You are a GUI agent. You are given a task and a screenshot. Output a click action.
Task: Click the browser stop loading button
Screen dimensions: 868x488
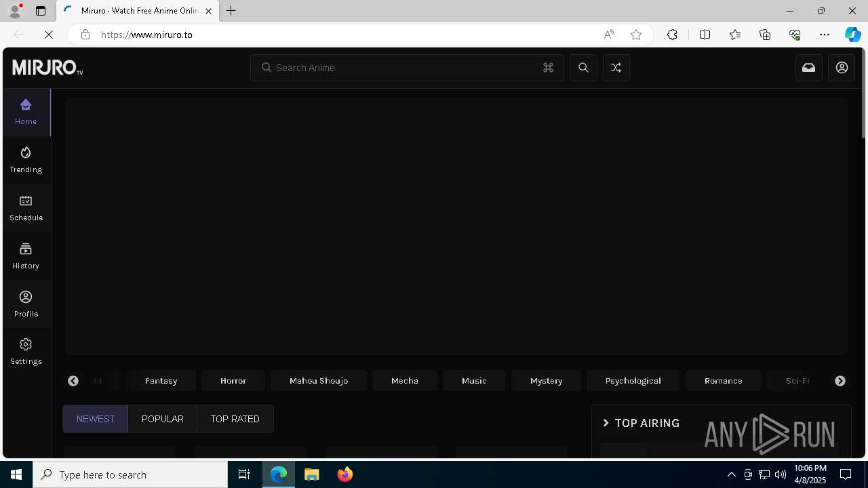coord(49,35)
